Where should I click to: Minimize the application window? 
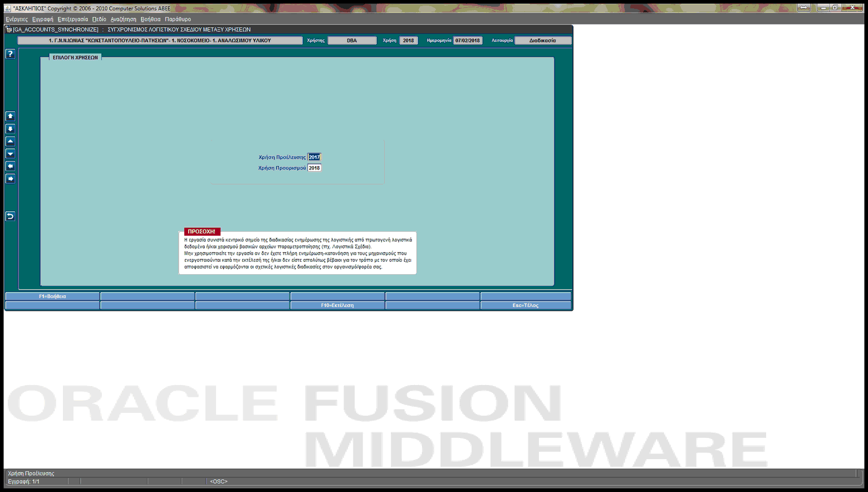(823, 8)
